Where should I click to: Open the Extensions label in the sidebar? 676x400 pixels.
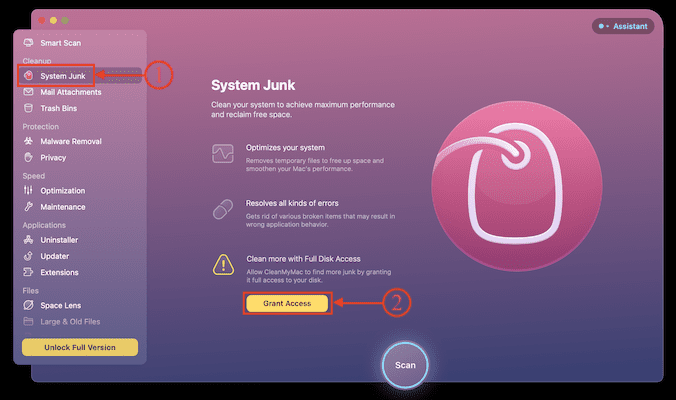[x=59, y=272]
